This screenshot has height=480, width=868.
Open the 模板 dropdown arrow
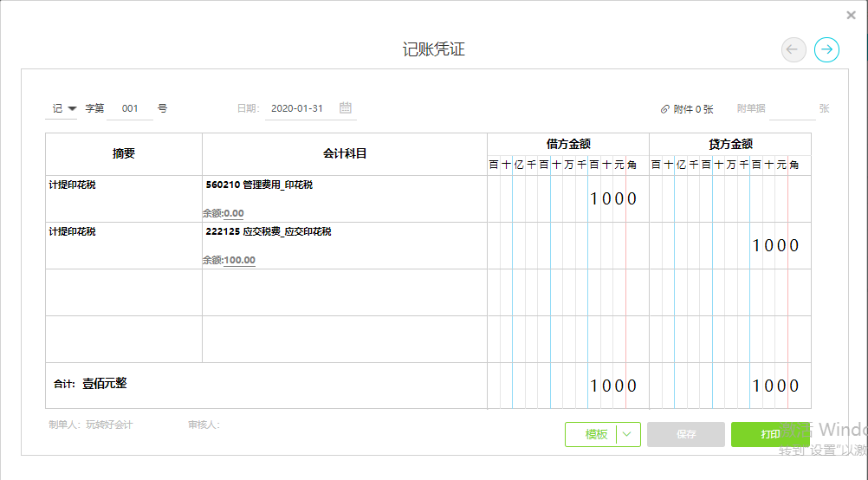click(628, 435)
